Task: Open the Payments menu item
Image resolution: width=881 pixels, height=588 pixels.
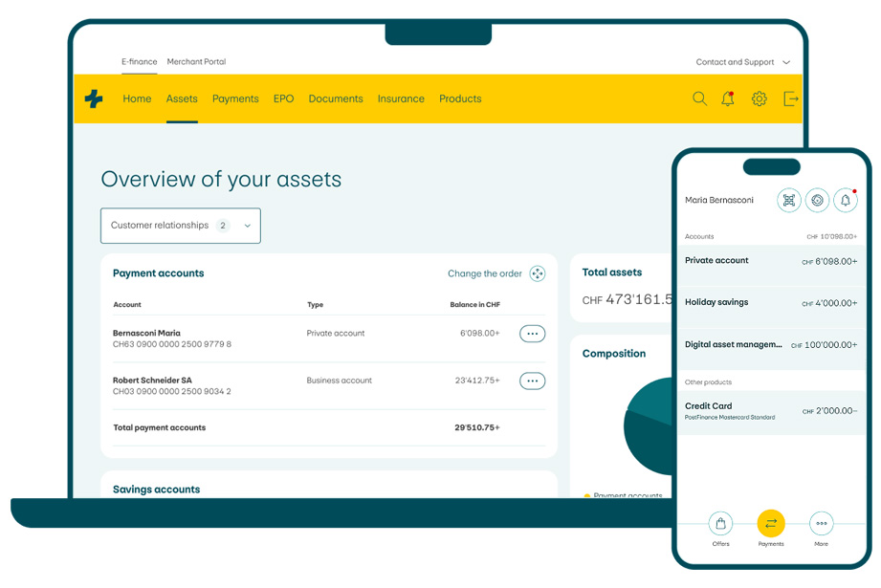Action: click(x=235, y=98)
